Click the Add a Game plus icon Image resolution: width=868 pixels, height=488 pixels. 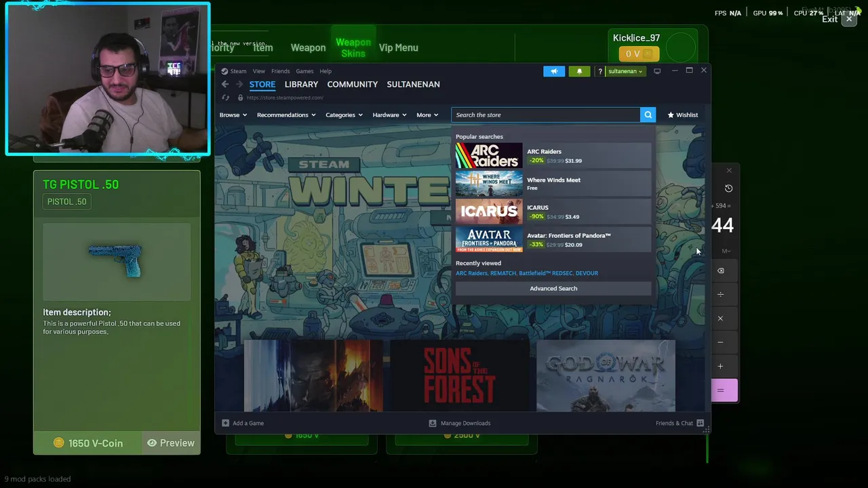[225, 423]
